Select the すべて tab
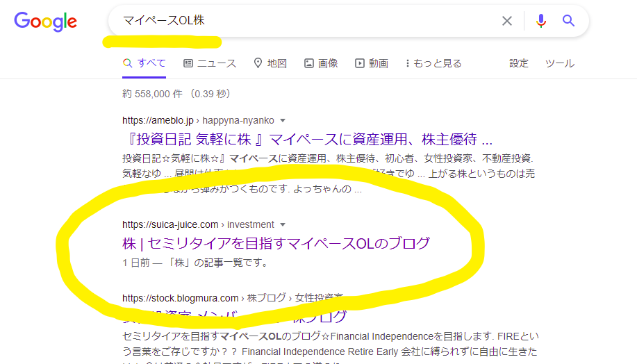Screen dimensions: 637x364 click(x=144, y=63)
